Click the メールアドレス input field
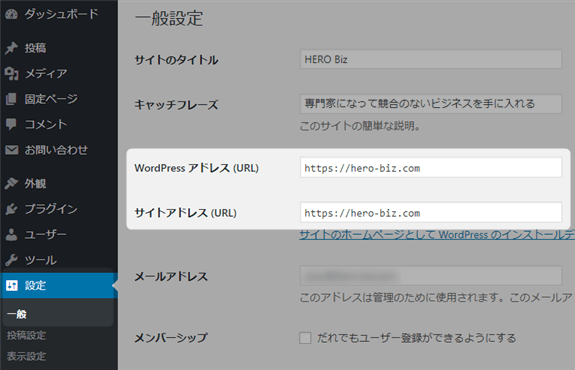This screenshot has width=575, height=370. point(431,276)
